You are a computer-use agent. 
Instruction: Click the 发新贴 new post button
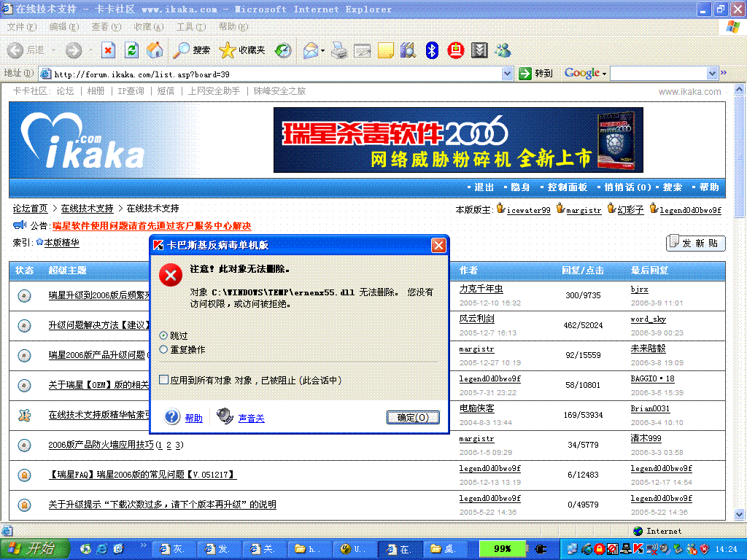click(x=695, y=243)
